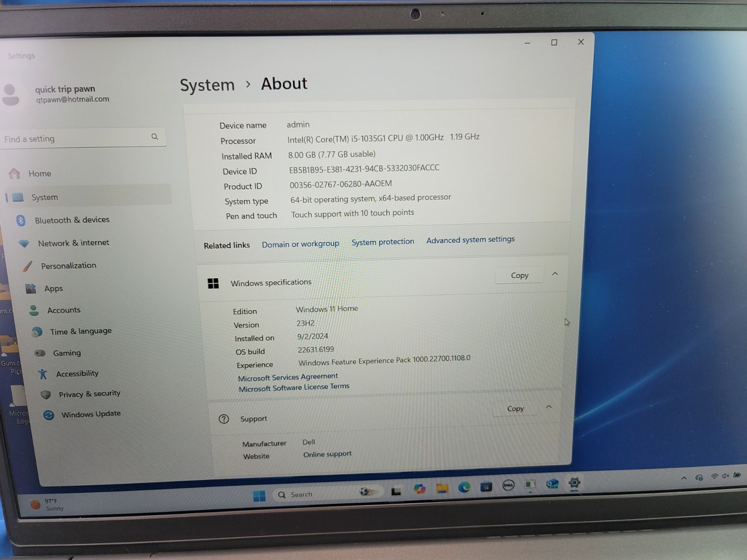Copy Support information
747x560 pixels.
tap(515, 408)
